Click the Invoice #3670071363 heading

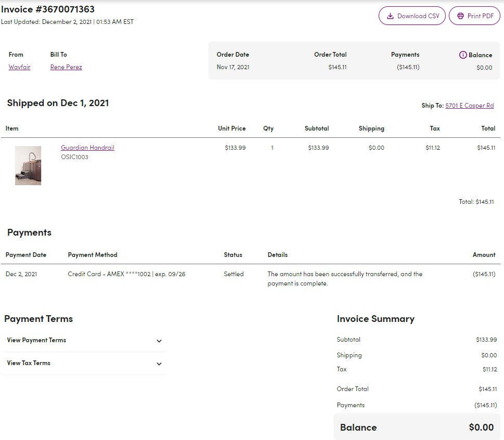click(47, 9)
